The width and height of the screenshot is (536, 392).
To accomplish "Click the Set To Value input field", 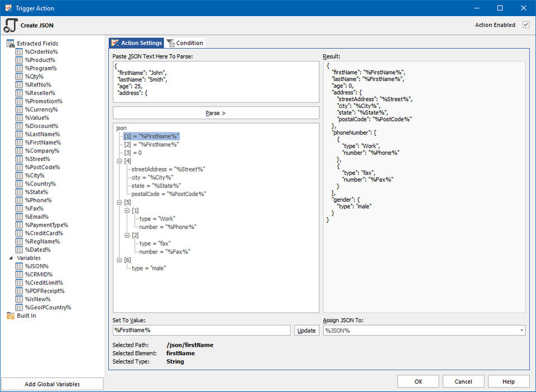I will pos(201,331).
